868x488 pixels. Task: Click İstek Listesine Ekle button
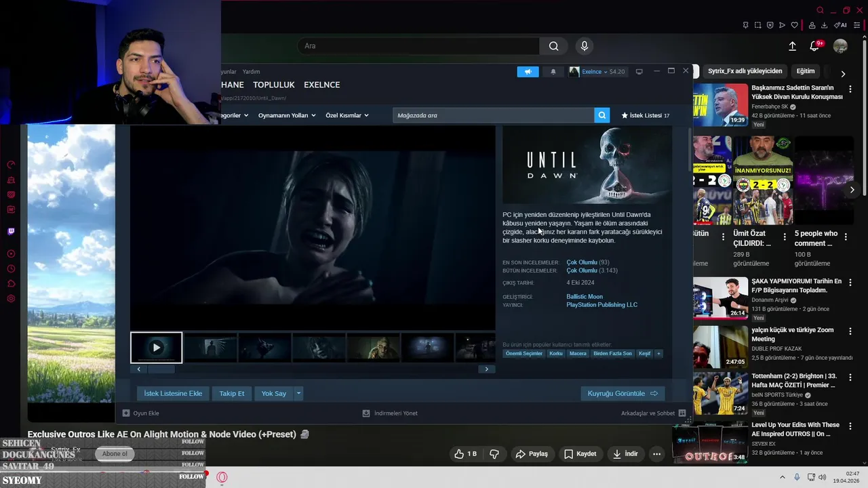[x=173, y=393]
